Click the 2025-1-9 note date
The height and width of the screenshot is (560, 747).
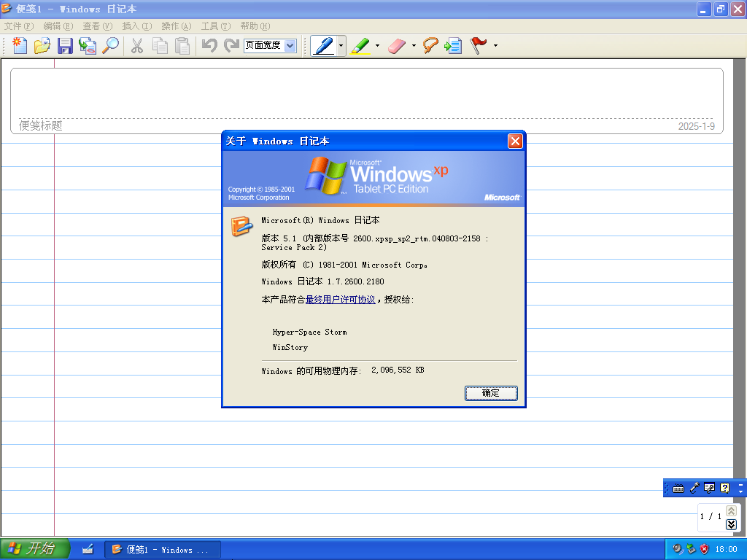[696, 126]
